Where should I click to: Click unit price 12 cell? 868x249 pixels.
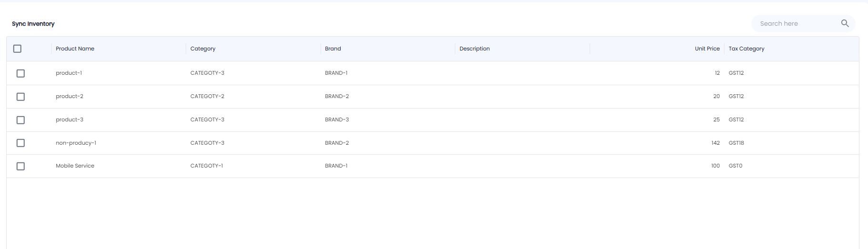pos(717,73)
